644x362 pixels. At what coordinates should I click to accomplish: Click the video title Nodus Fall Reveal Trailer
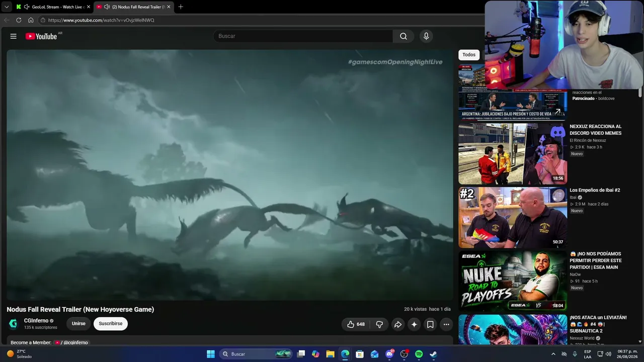click(x=80, y=310)
